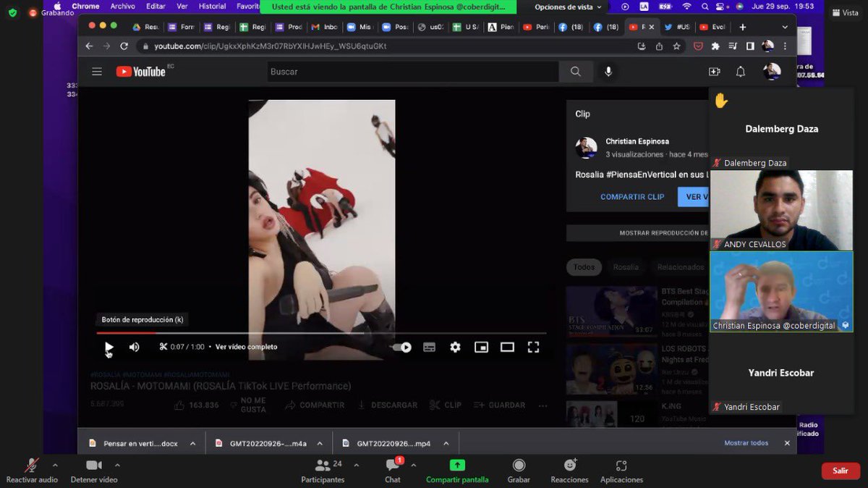The height and width of the screenshot is (488, 868).
Task: Expand Zoom audio options chevron
Action: pyautogui.click(x=54, y=465)
